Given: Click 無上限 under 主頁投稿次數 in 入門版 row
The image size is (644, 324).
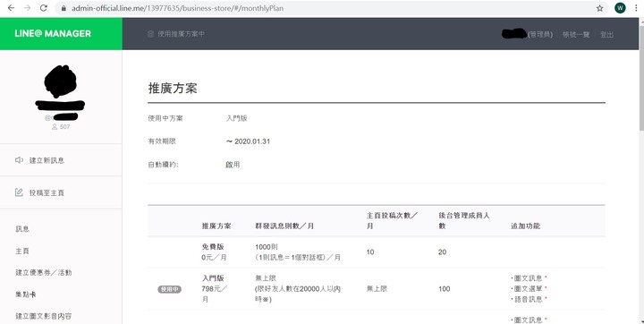Looking at the screenshot, I should (377, 289).
